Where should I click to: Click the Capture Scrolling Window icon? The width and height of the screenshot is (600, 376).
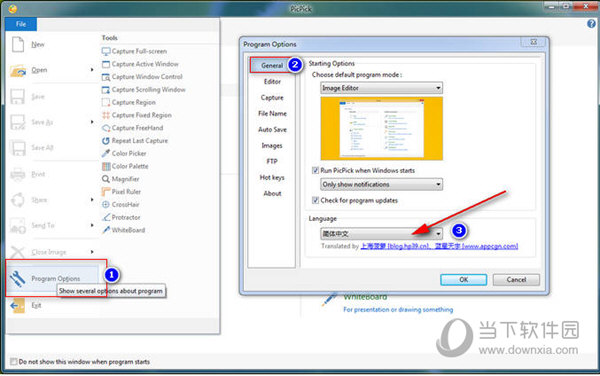(106, 90)
